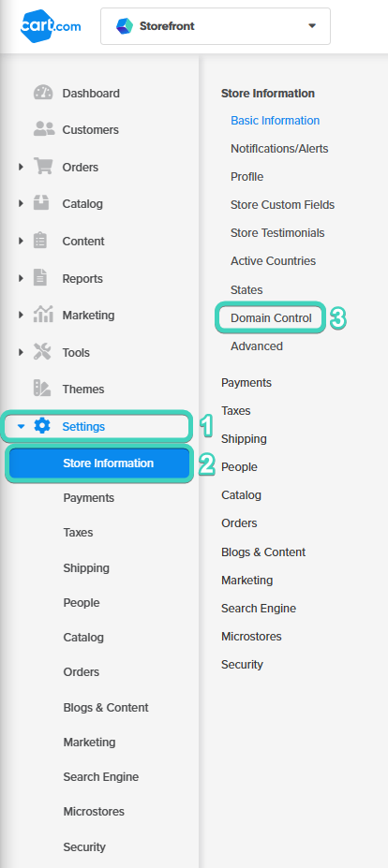Expand the Orders menu arrow

(21, 167)
